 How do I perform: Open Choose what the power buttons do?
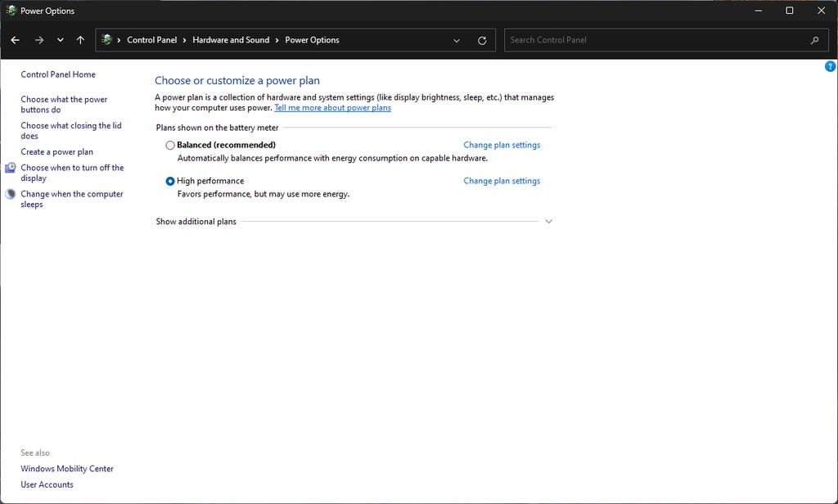click(x=64, y=104)
